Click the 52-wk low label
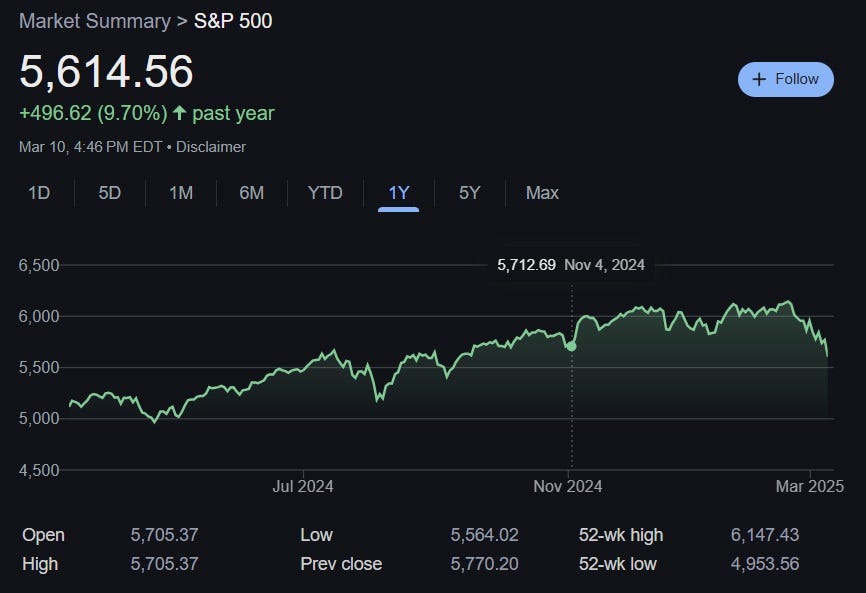The height and width of the screenshot is (593, 866). [617, 564]
